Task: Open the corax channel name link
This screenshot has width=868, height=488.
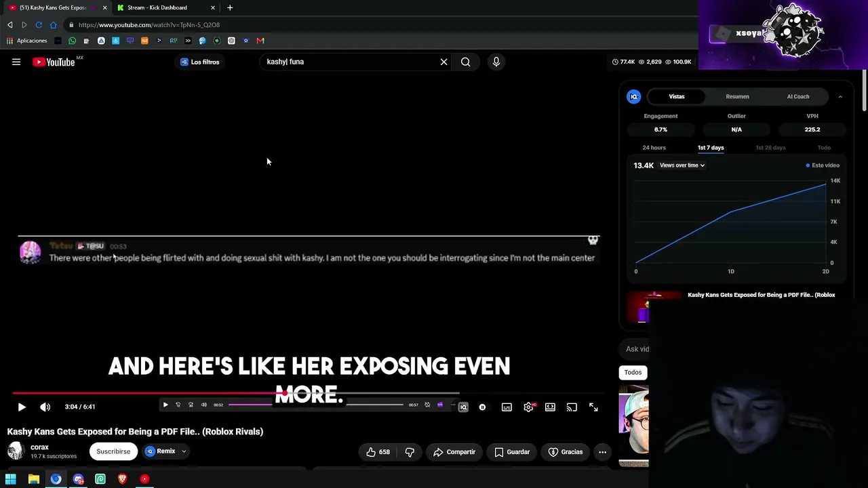Action: click(x=39, y=447)
